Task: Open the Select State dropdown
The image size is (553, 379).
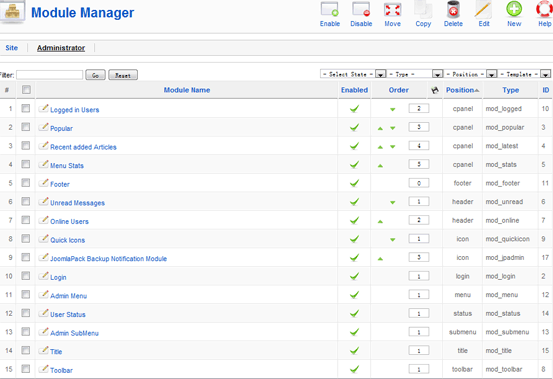Action: (x=353, y=74)
